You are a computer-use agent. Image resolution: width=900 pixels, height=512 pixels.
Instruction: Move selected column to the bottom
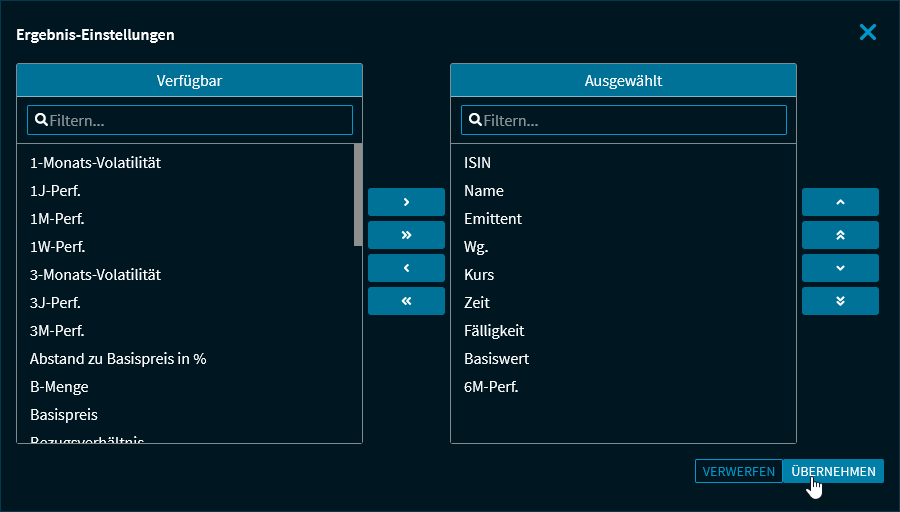tap(840, 301)
